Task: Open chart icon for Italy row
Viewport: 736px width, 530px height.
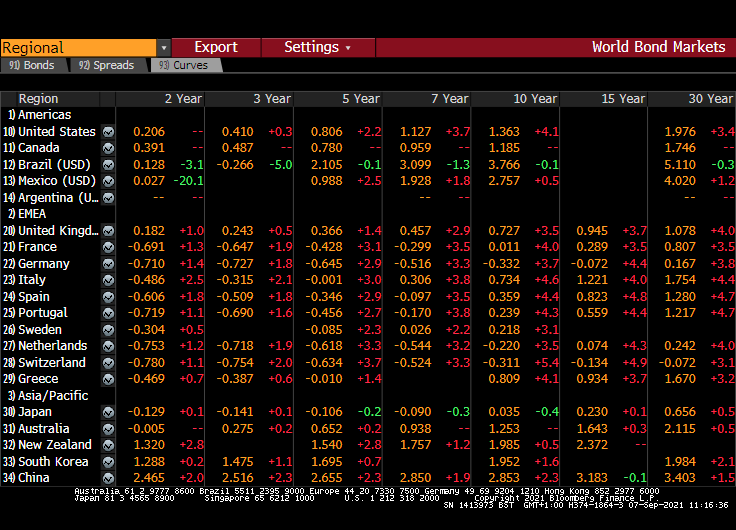Action: click(x=108, y=280)
